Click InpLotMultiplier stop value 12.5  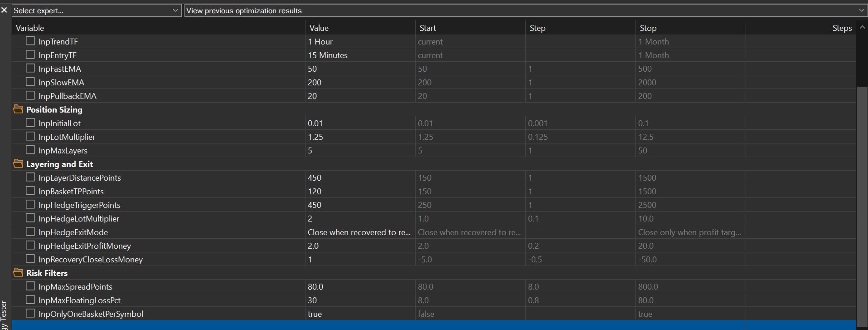[x=691, y=137]
